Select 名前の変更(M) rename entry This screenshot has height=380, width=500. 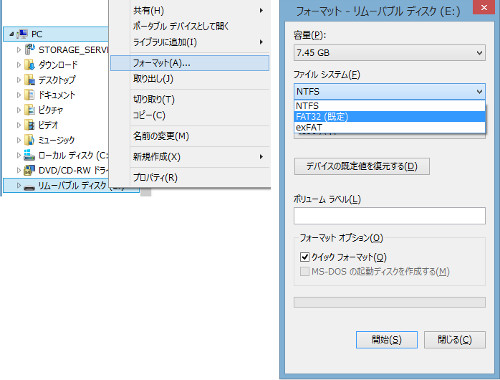pos(190,136)
